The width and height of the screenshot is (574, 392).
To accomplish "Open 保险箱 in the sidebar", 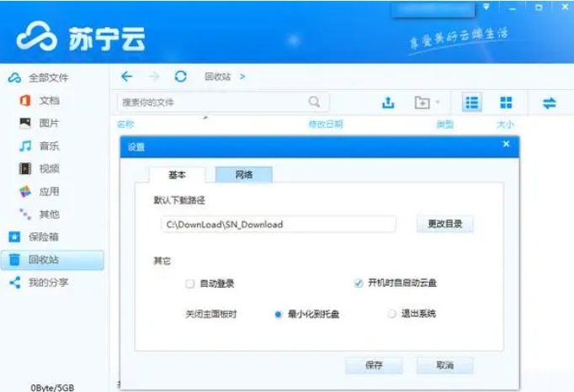I will point(44,237).
